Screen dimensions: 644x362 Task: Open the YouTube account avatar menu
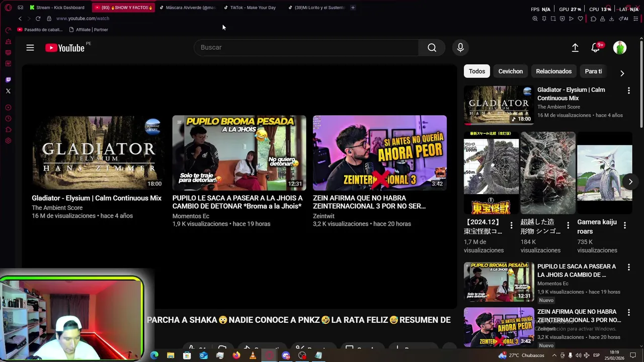pos(620,47)
